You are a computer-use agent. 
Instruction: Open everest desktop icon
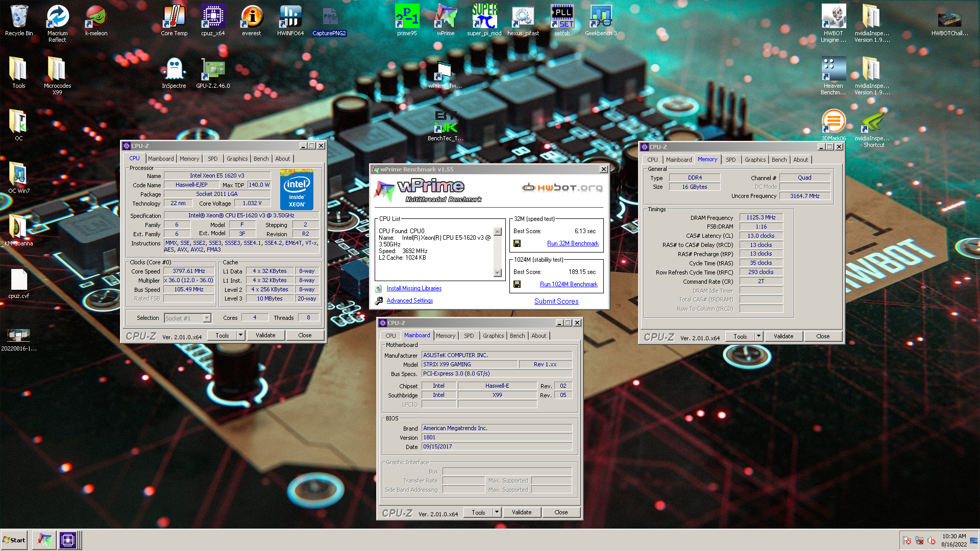pyautogui.click(x=251, y=20)
